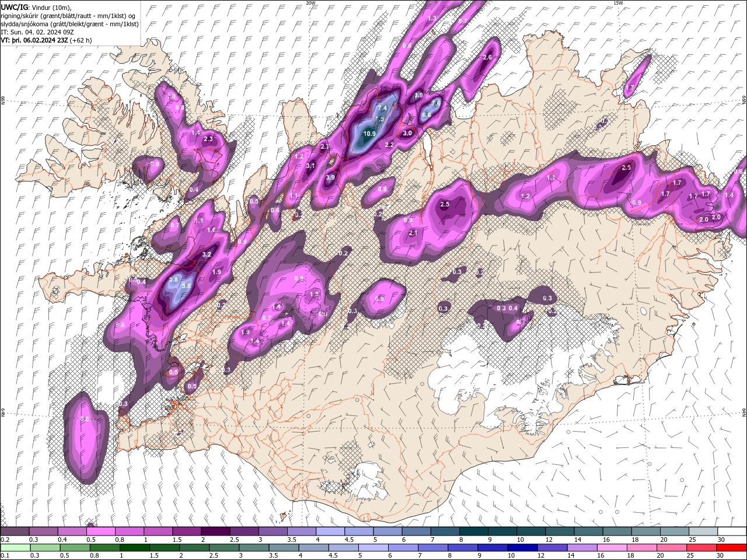Click the 2.3 value in the Westfjords
747x560 pixels.
pos(208,139)
